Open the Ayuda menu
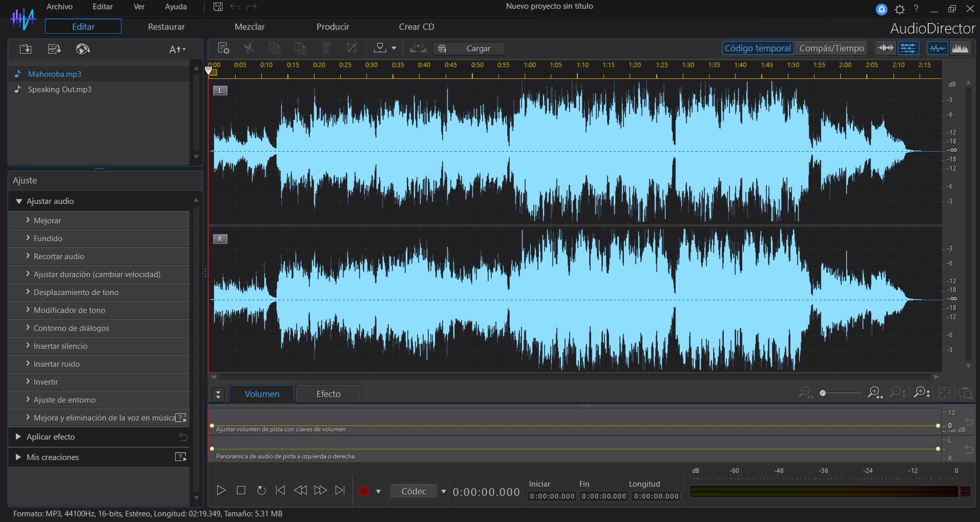The width and height of the screenshot is (980, 522). (176, 7)
